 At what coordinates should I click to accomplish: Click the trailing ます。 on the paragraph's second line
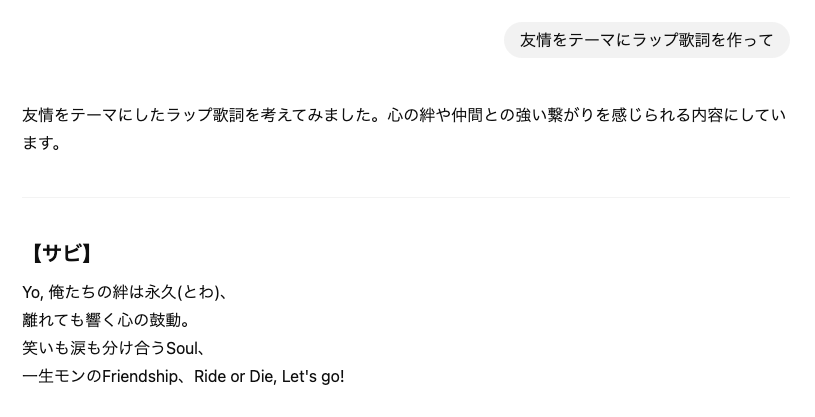(x=42, y=143)
